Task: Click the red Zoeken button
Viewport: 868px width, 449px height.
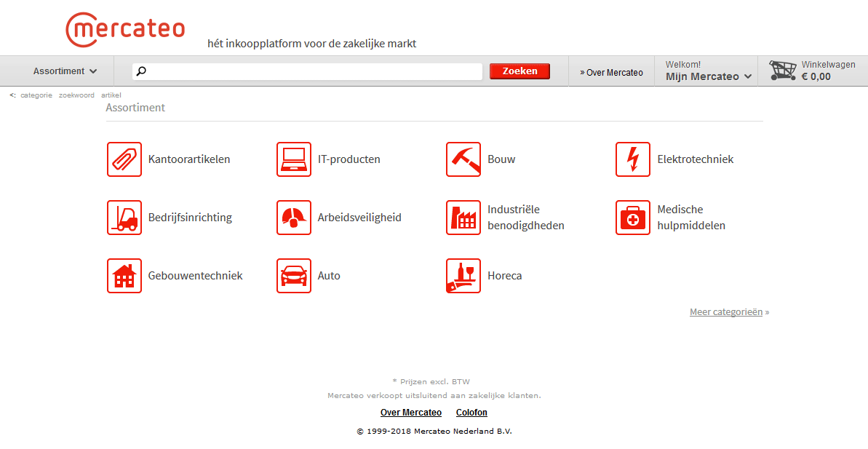Action: click(519, 71)
